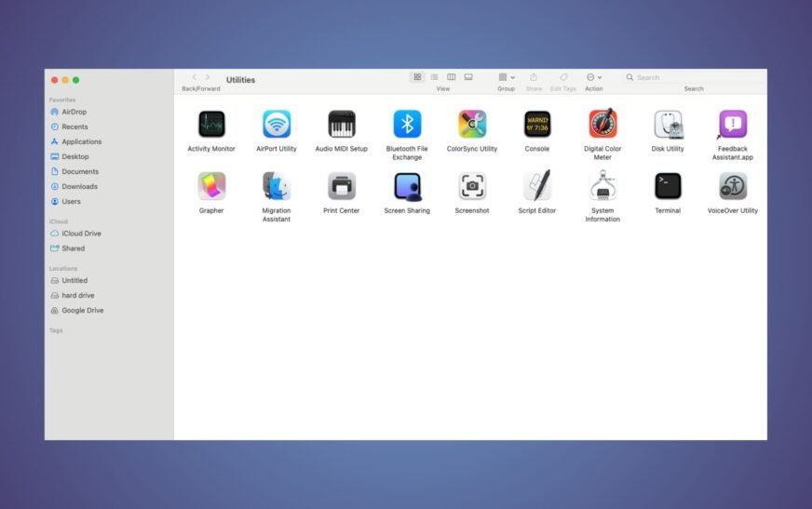The image size is (812, 509).
Task: Open the Terminal app
Action: click(668, 186)
